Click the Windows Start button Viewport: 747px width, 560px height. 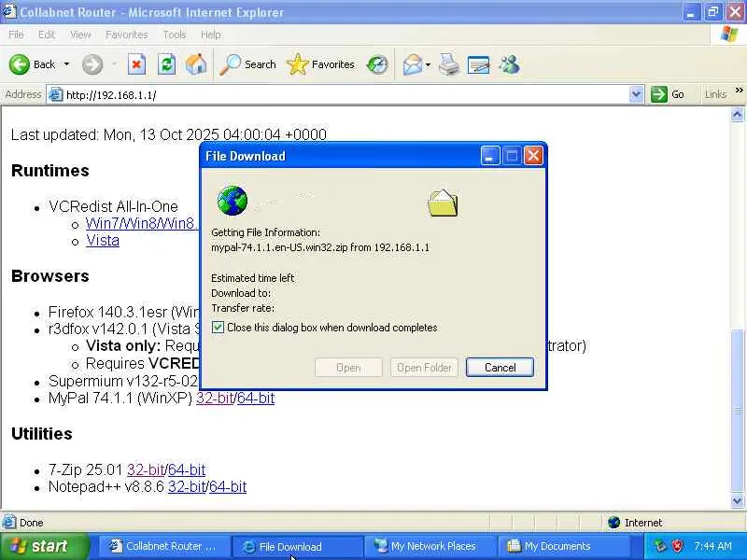[44, 546]
